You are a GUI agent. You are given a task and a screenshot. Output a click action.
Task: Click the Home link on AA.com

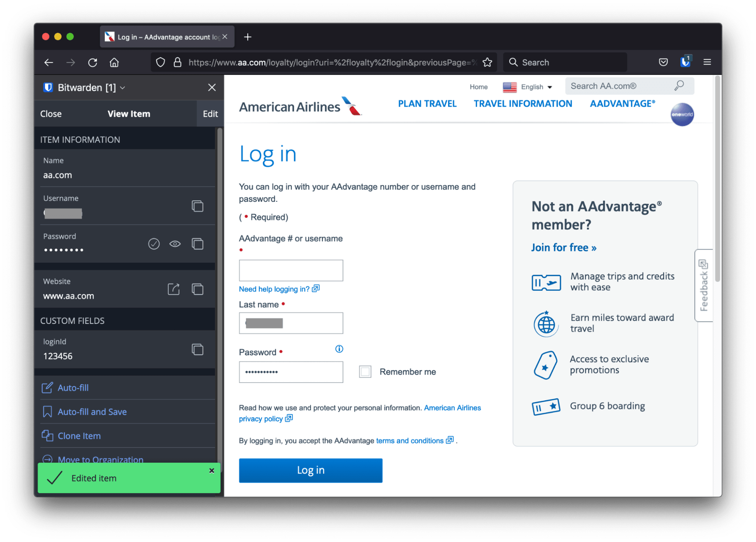point(478,87)
